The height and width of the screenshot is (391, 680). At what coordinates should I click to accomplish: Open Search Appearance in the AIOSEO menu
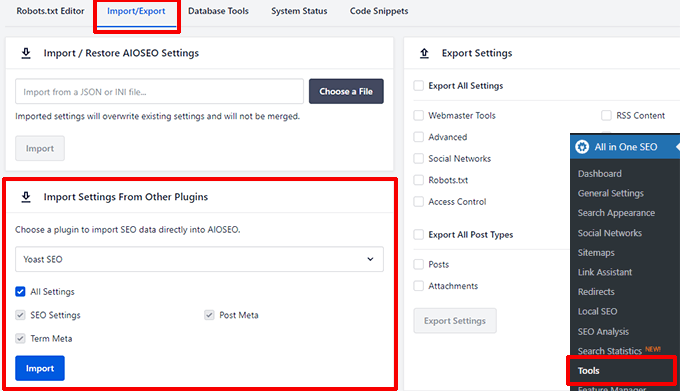(x=616, y=213)
